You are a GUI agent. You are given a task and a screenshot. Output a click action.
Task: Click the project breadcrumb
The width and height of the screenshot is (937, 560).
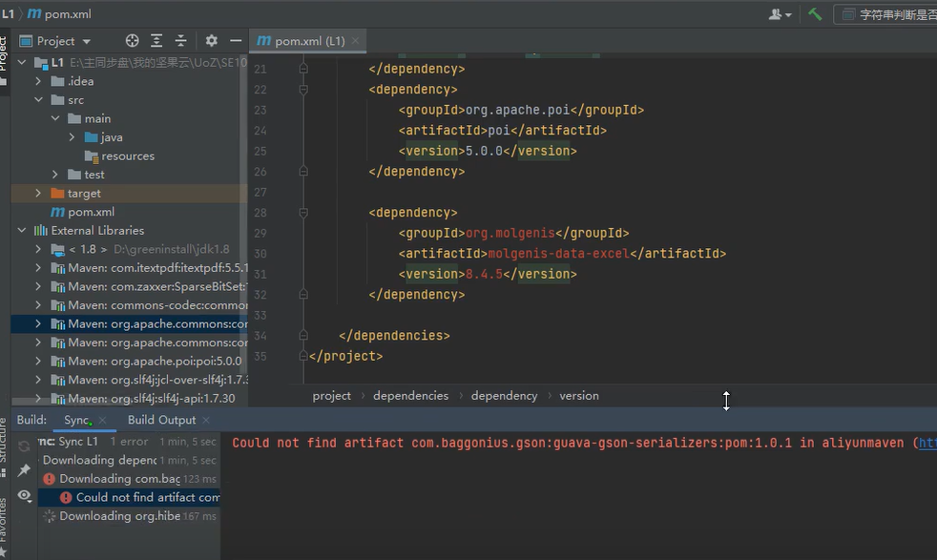pos(332,396)
